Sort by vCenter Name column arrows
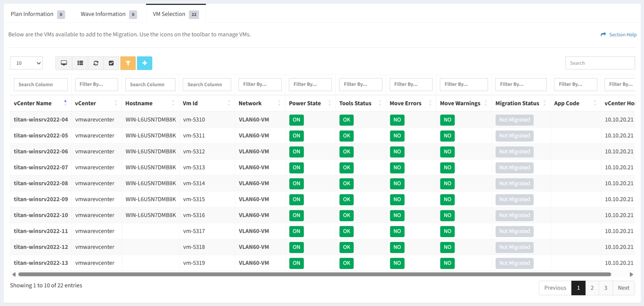 pos(65,103)
